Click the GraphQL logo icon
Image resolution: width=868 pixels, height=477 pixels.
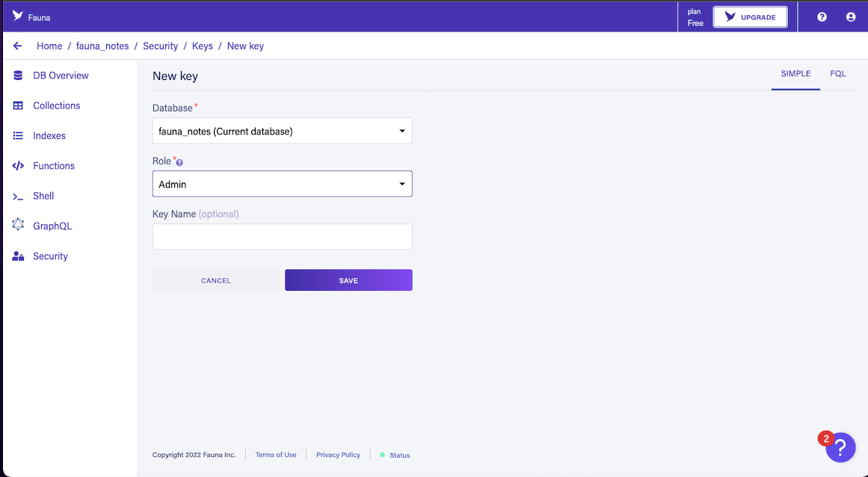(18, 224)
